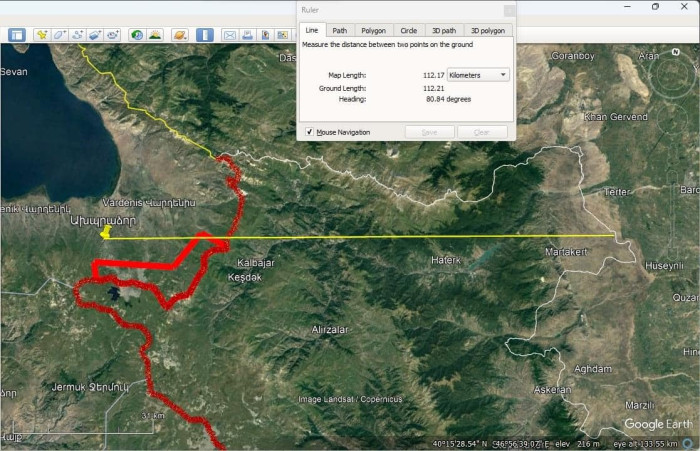Click the Ruler tool icon in the toolbar
The width and height of the screenshot is (700, 451).
204,35
